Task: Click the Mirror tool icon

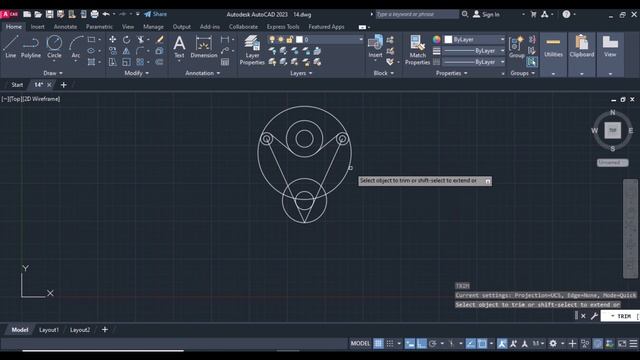Action: [x=127, y=51]
